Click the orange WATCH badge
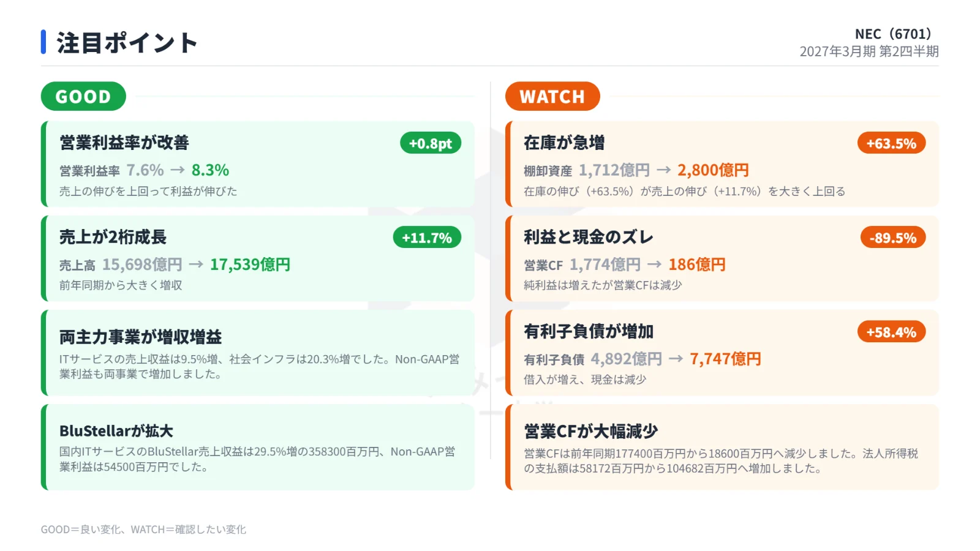Image resolution: width=980 pixels, height=551 pixels. [x=552, y=96]
